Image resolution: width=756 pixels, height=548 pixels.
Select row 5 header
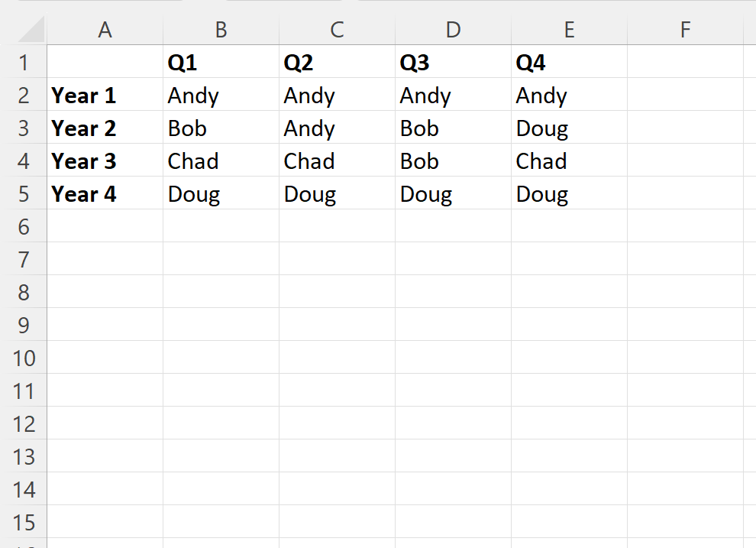click(x=24, y=194)
